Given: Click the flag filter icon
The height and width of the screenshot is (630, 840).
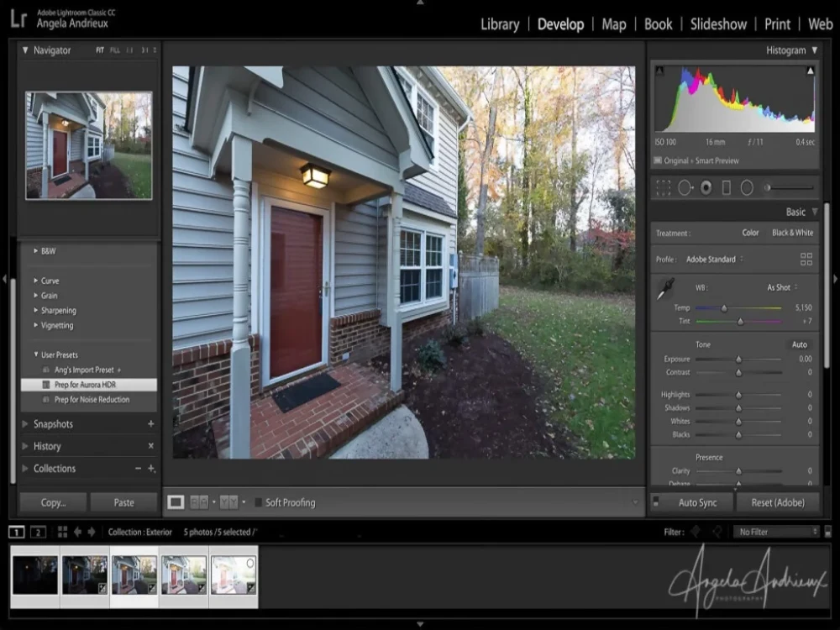Looking at the screenshot, I should (x=696, y=532).
